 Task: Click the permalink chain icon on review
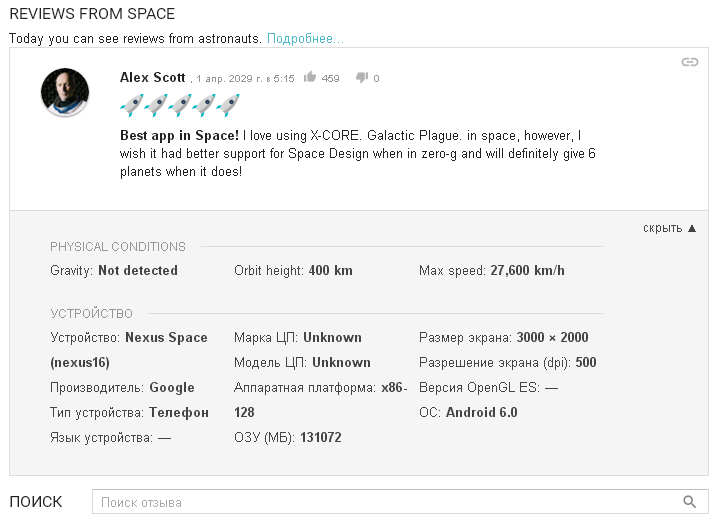(690, 62)
